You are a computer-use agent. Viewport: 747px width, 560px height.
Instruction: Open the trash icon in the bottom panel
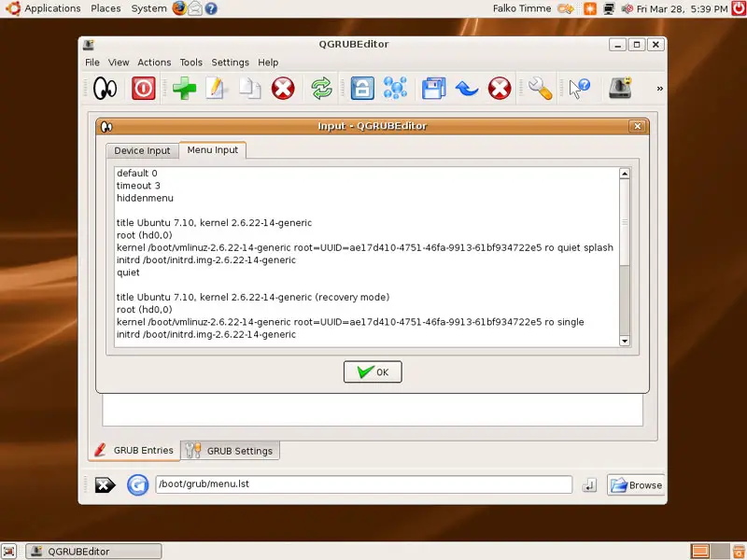tap(739, 552)
